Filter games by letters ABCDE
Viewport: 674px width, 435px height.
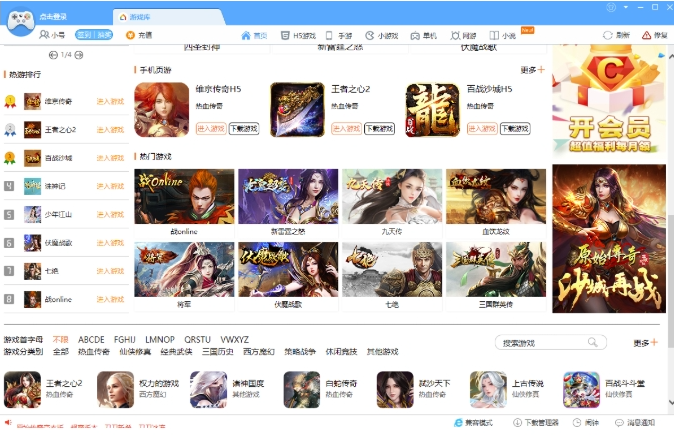91,340
